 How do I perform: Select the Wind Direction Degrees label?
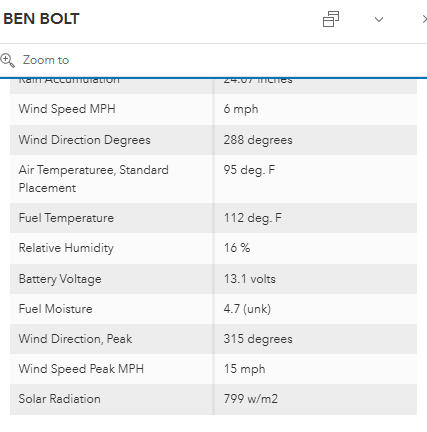click(85, 140)
